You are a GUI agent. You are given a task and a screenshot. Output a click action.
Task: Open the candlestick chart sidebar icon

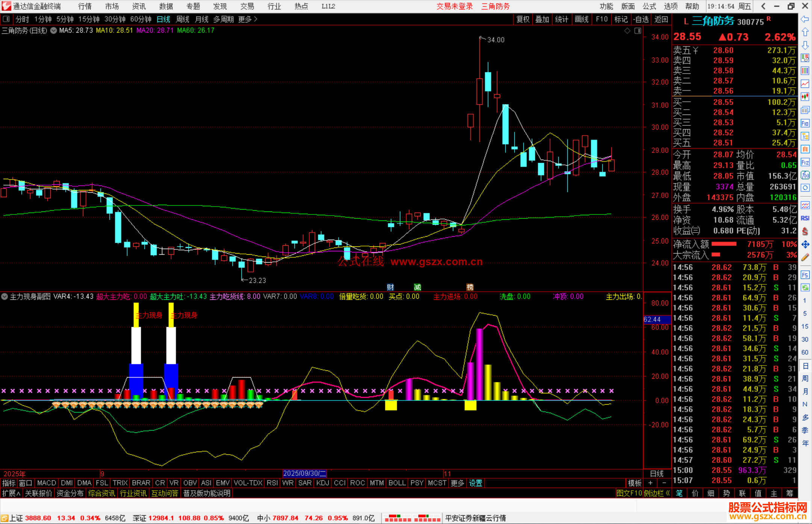click(x=805, y=97)
